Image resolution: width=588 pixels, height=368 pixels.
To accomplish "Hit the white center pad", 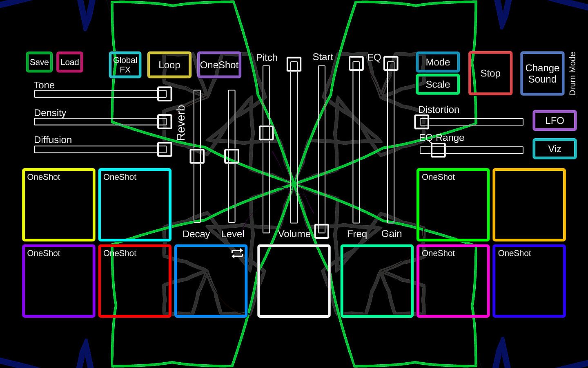I will [x=294, y=281].
